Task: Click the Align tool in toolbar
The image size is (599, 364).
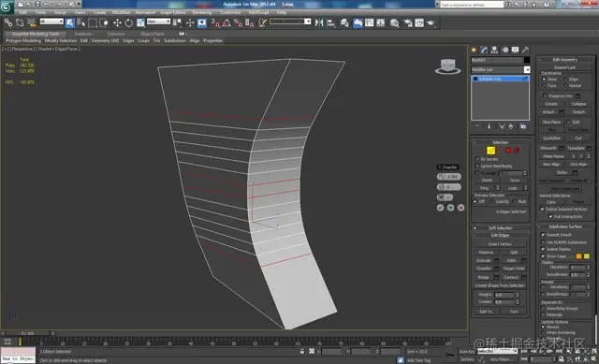Action: 330,22
